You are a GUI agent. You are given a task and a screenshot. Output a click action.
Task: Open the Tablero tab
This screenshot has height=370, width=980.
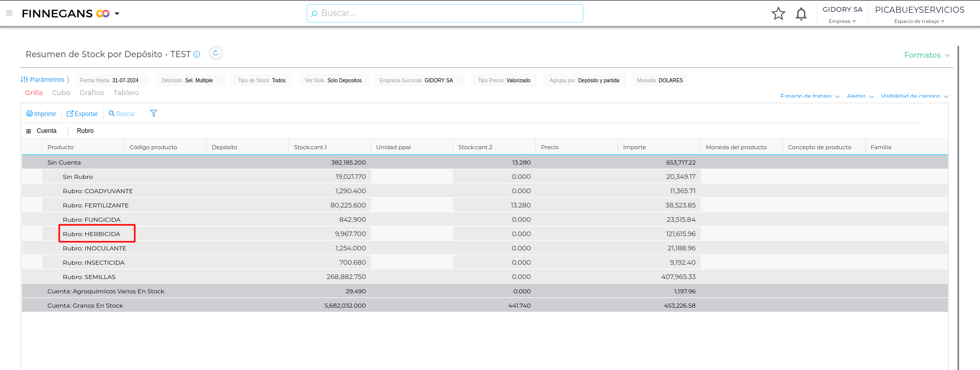click(126, 93)
